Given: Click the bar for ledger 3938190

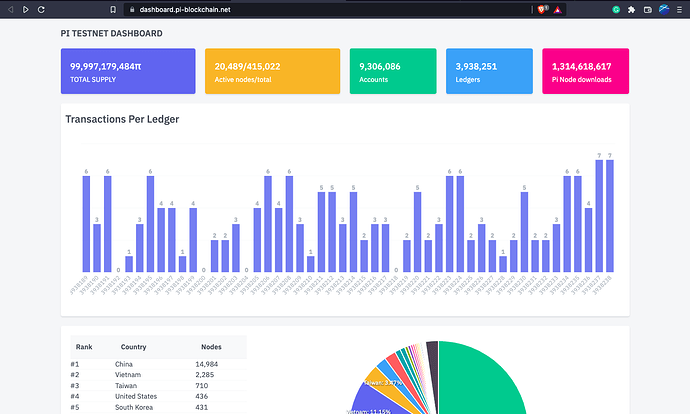Looking at the screenshot, I should (97, 248).
